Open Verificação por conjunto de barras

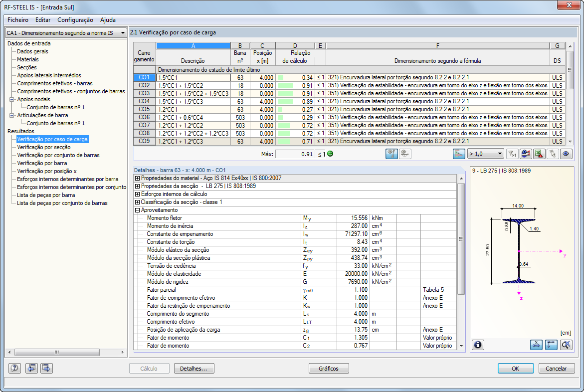(58, 155)
